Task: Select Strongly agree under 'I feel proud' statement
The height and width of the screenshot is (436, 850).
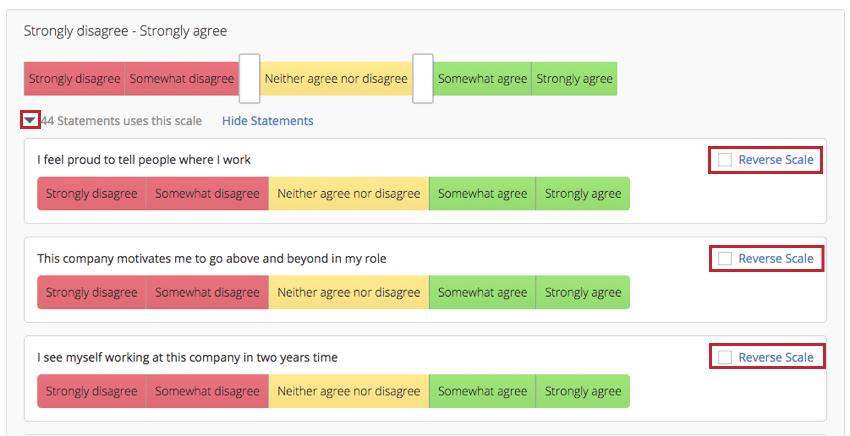Action: point(583,194)
